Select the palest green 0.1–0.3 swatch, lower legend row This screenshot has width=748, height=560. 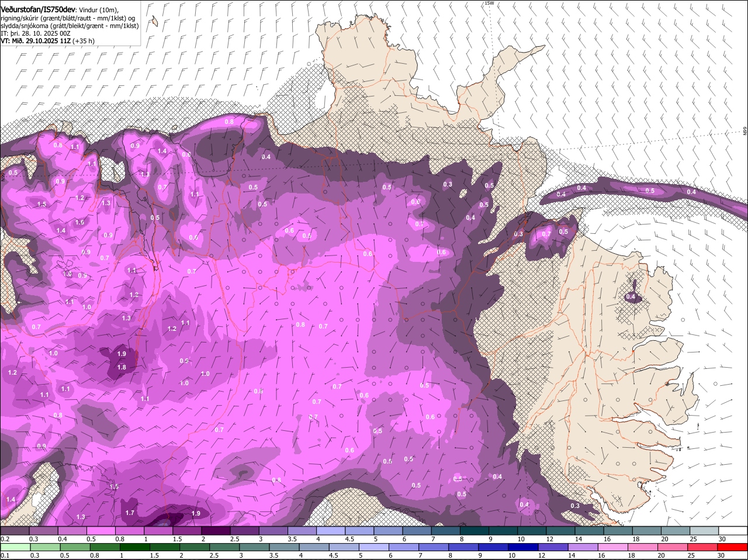[x=15, y=547]
